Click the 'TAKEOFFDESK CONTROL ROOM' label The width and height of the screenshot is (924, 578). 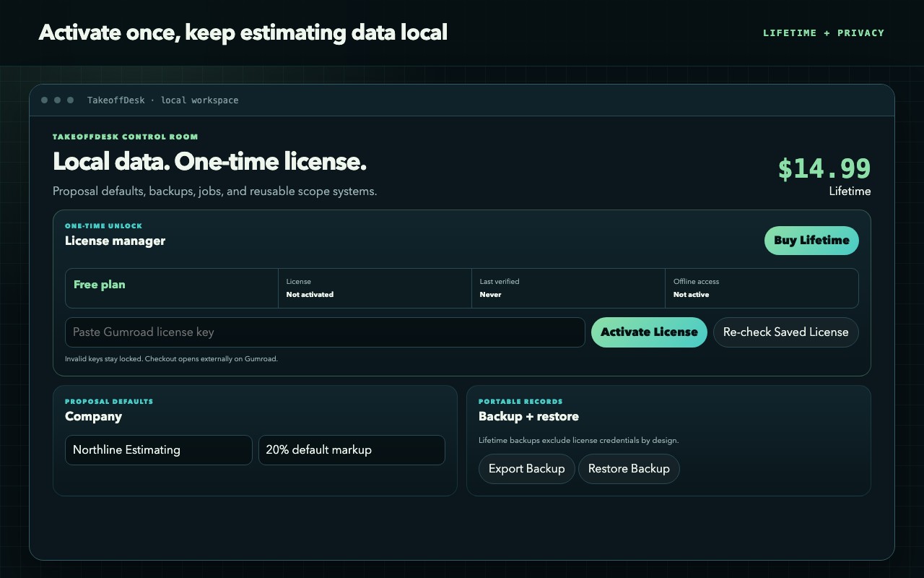tap(125, 137)
